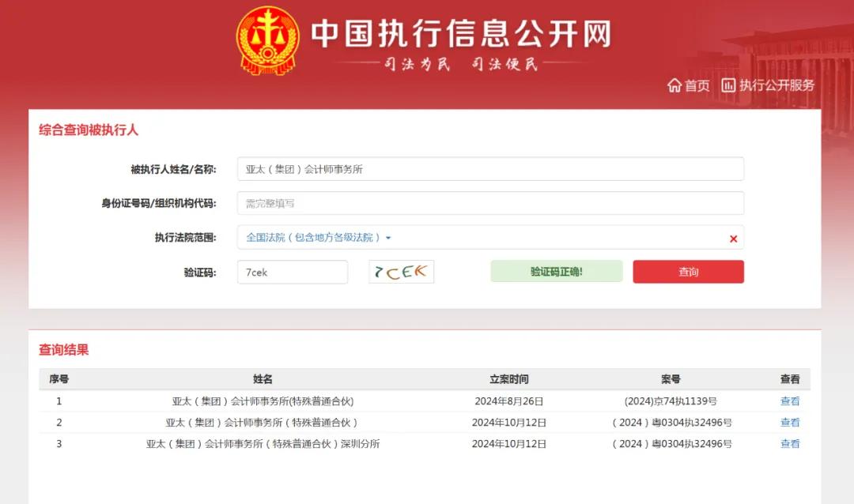Screen dimensions: 854x504
Task: Click the 查询结果 heading
Action: [x=64, y=350]
